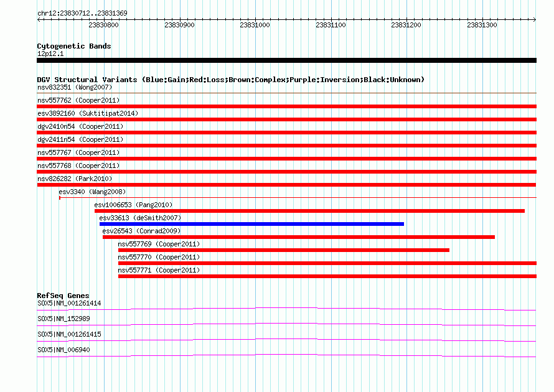This screenshot has width=554, height=392.
Task: Click the 23831300 ruler tick label
Action: (482, 25)
